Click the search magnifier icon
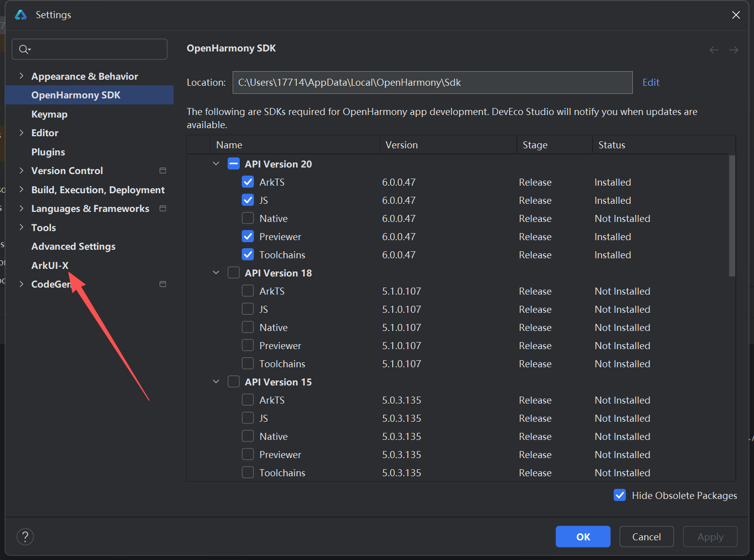 24,49
